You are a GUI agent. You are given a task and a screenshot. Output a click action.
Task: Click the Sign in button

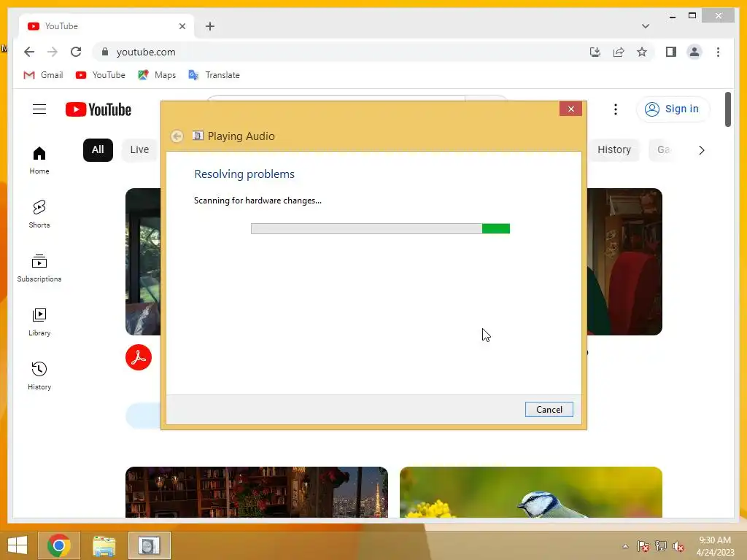[672, 109]
